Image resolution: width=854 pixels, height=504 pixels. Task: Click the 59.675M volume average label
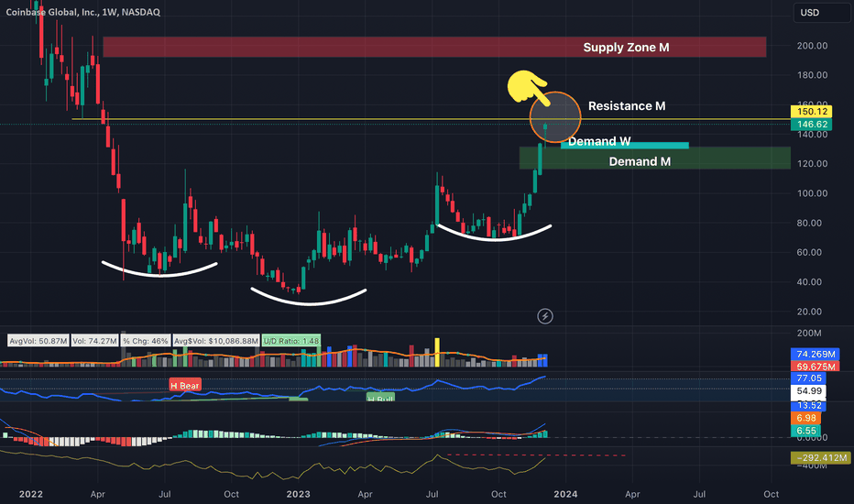tap(815, 367)
